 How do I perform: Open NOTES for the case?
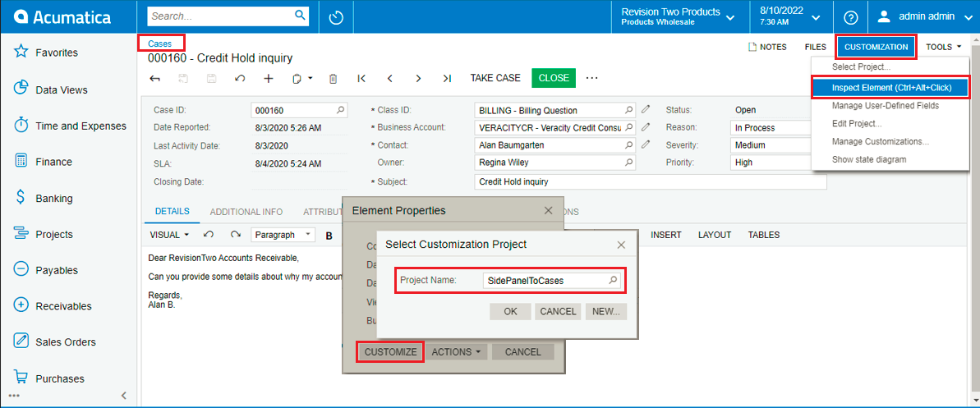pyautogui.click(x=767, y=47)
